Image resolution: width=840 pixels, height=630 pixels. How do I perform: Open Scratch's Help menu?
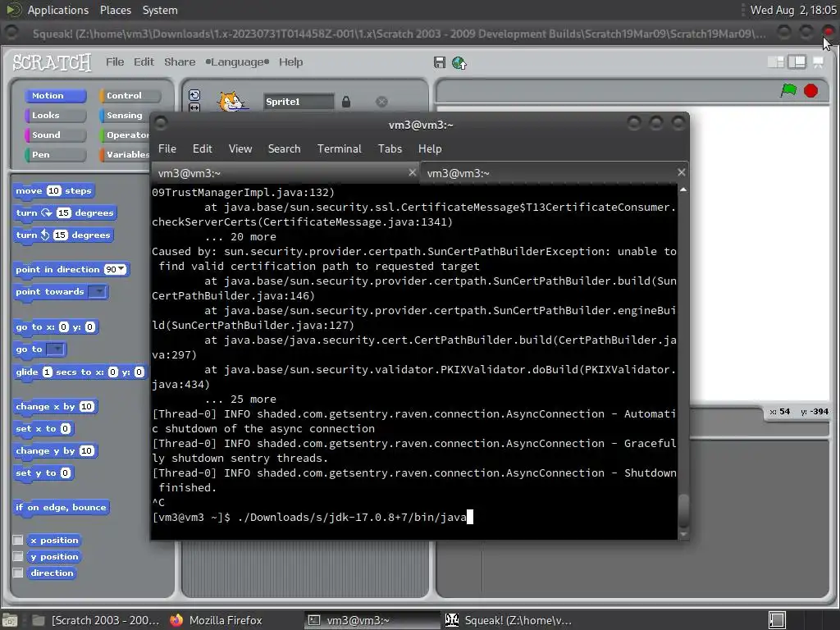[x=291, y=62]
